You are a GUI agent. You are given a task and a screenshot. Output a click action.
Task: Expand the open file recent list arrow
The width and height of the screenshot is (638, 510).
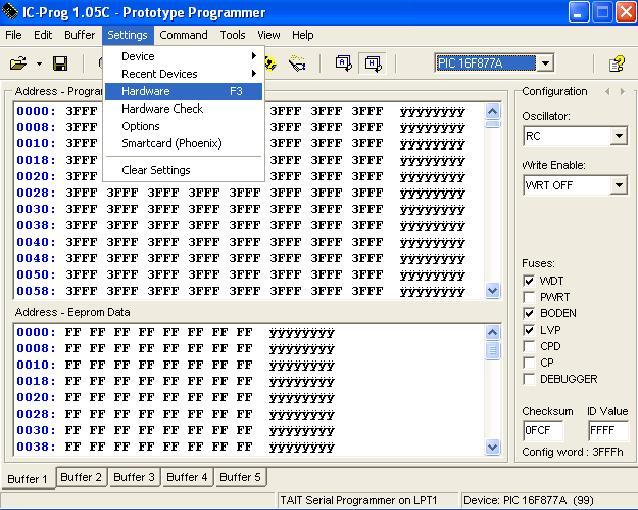pyautogui.click(x=39, y=64)
